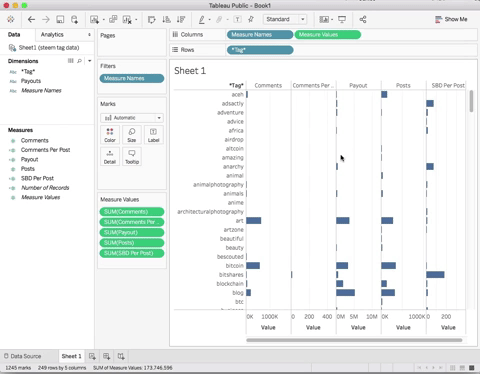Switch to the Analytics pane tab
The width and height of the screenshot is (480, 374).
(x=52, y=34)
